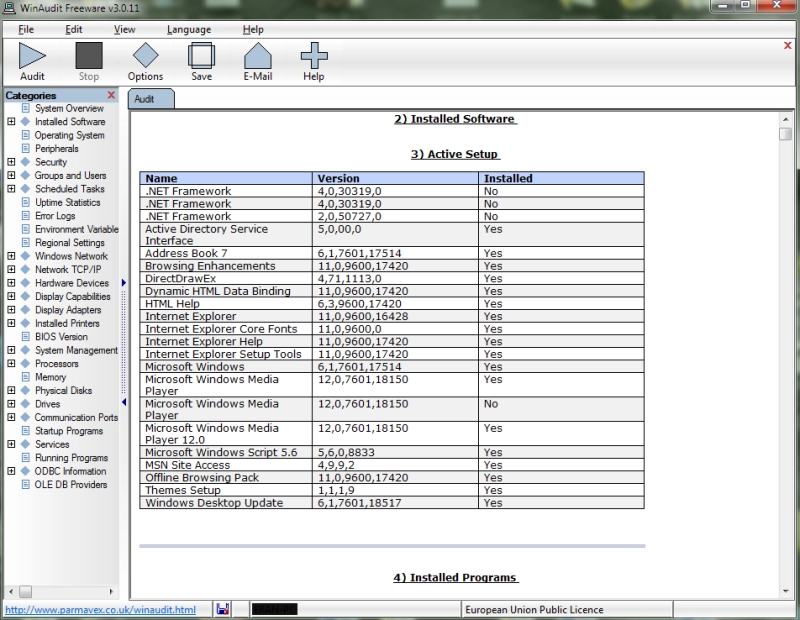This screenshot has width=800, height=620.
Task: Click the Name column header
Action: (x=226, y=178)
